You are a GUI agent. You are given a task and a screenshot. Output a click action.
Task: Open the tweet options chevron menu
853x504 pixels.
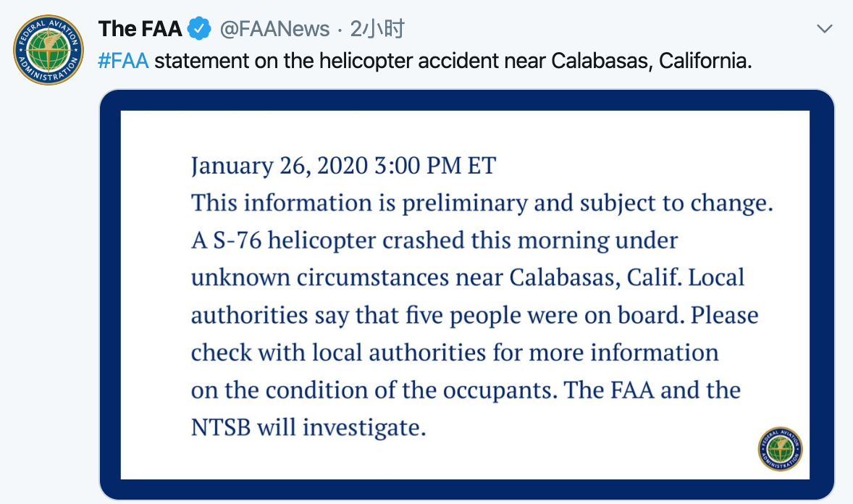[824, 29]
